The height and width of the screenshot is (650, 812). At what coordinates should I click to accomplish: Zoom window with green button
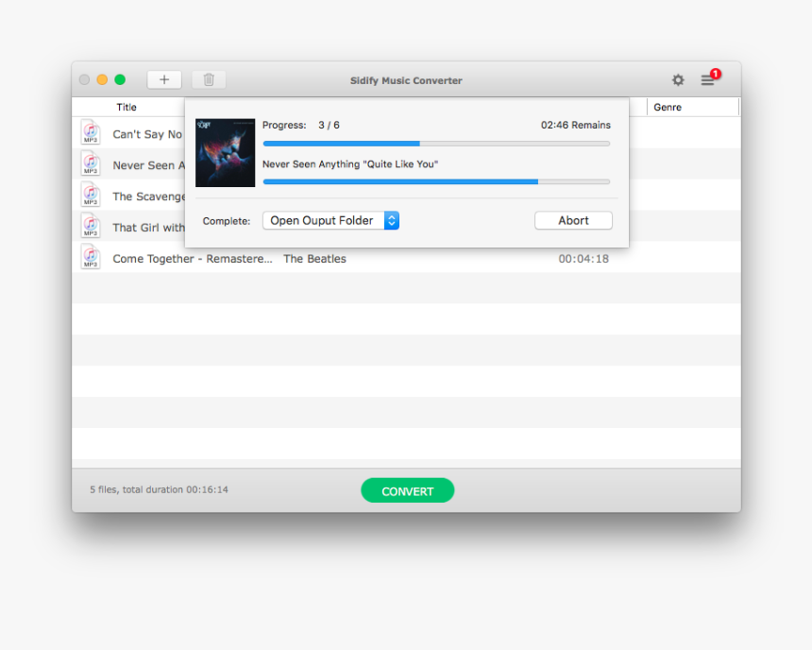[x=120, y=79]
